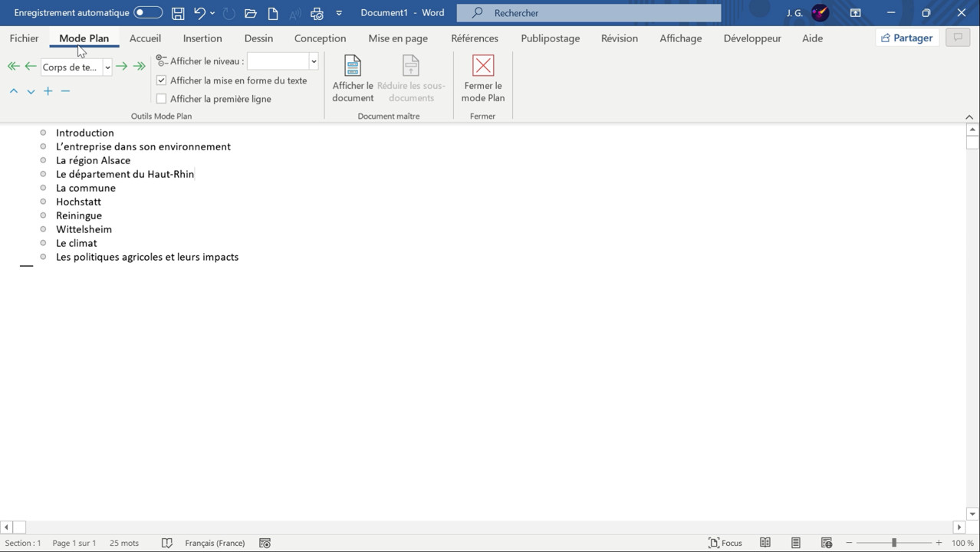980x552 pixels.
Task: Uncheck Afficher la mise en forme du texte
Action: (161, 80)
